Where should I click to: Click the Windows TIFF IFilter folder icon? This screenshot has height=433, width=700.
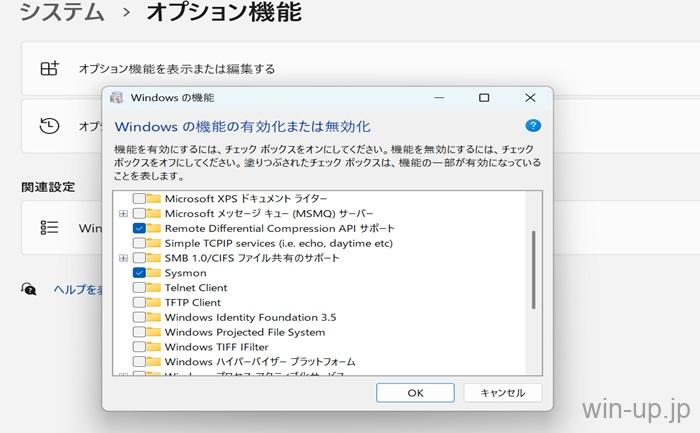[x=154, y=346]
